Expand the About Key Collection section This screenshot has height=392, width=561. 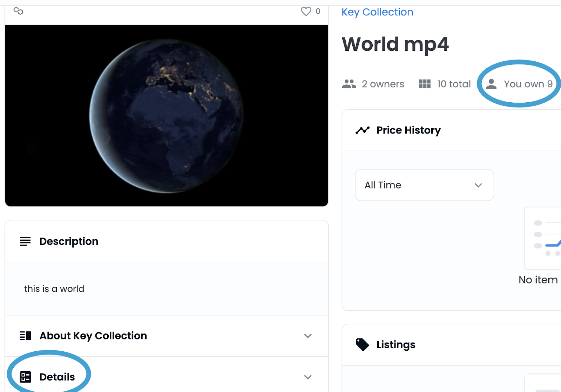(167, 336)
